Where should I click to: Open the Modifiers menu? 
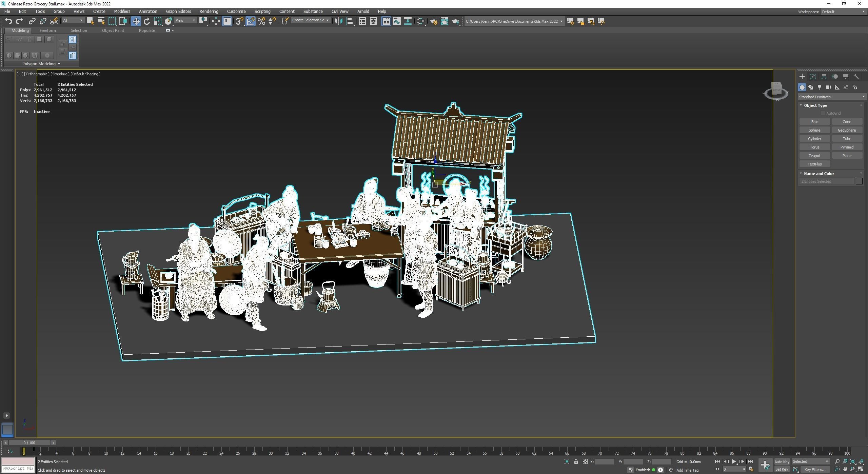coord(122,12)
